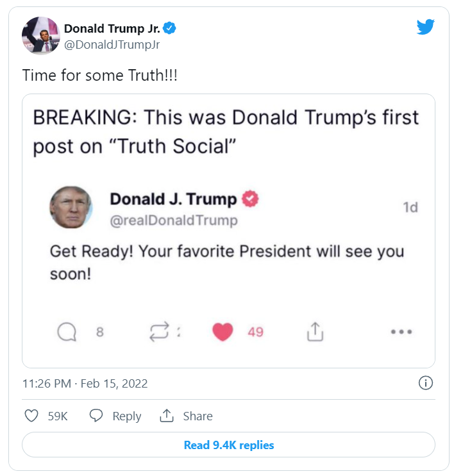Screen dimensions: 463x476
Task: Click the Reply speech bubble icon
Action: tap(96, 415)
